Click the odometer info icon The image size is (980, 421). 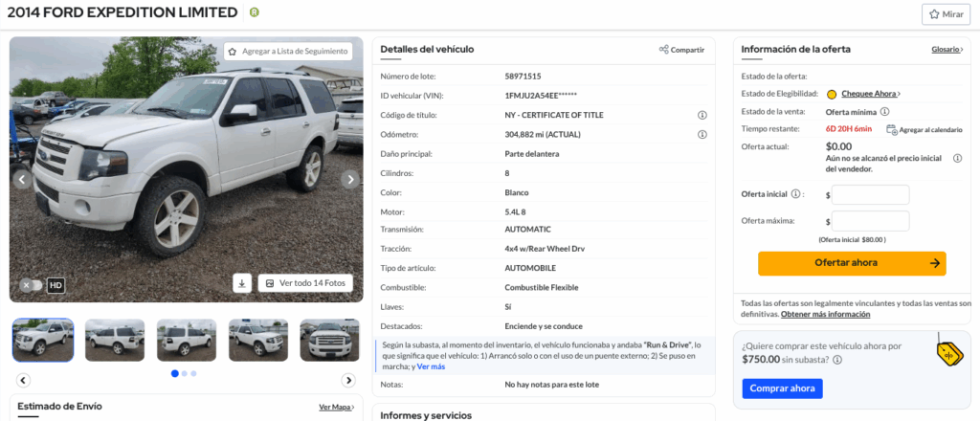pos(702,134)
